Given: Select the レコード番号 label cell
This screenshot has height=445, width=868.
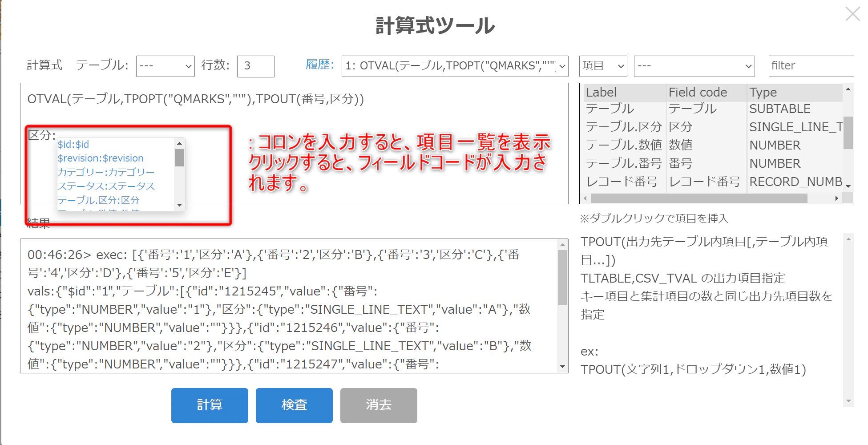Looking at the screenshot, I should [x=625, y=182].
